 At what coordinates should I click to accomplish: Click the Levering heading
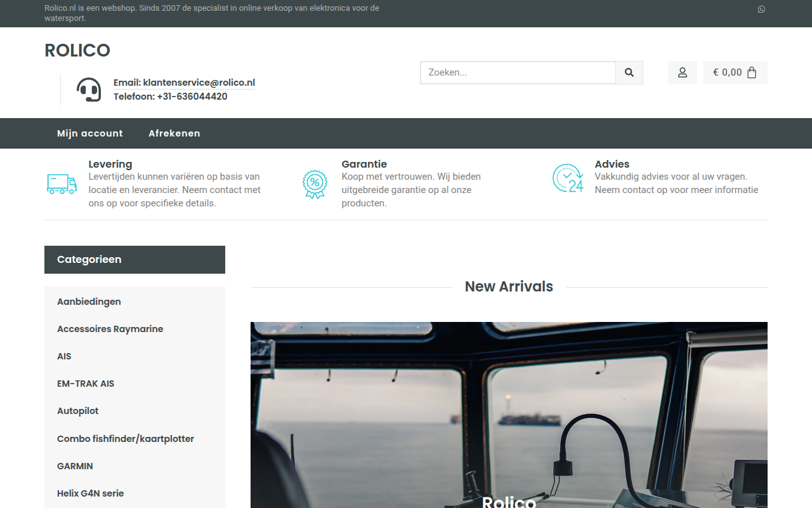110,164
